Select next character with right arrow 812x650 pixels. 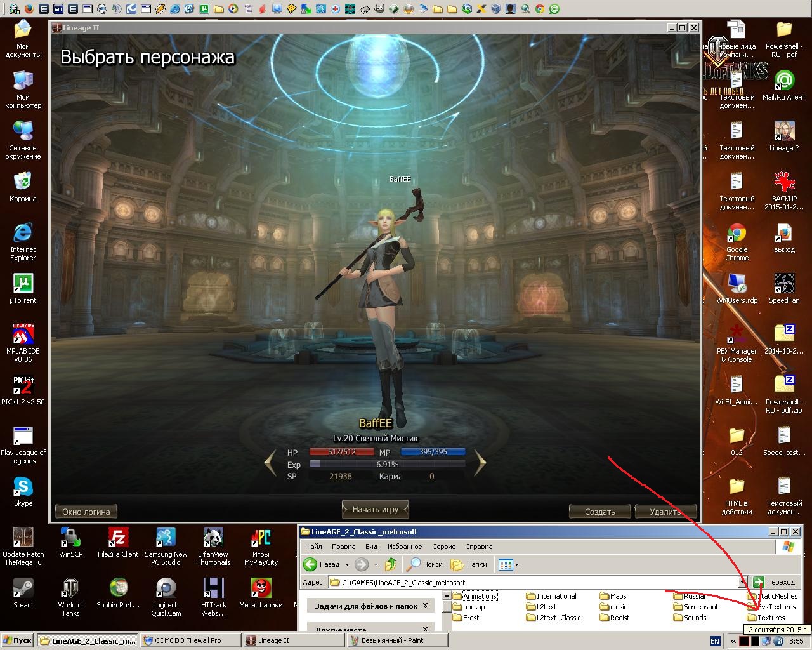tap(480, 463)
